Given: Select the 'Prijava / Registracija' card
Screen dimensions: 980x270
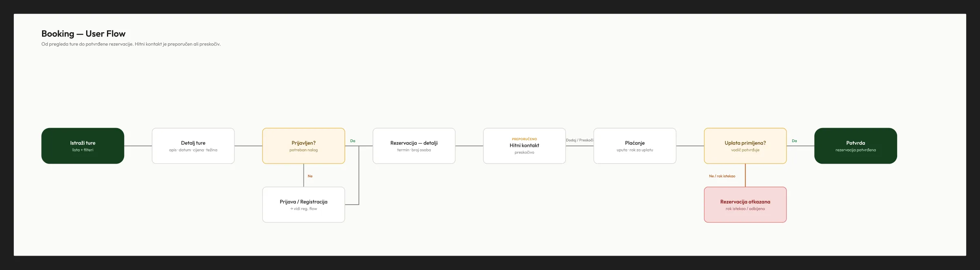Looking at the screenshot, I should click(303, 205).
